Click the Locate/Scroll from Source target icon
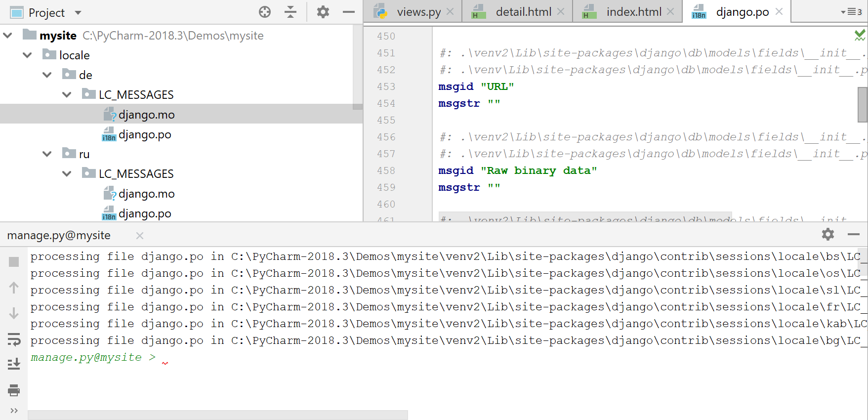This screenshot has height=420, width=868. [265, 12]
